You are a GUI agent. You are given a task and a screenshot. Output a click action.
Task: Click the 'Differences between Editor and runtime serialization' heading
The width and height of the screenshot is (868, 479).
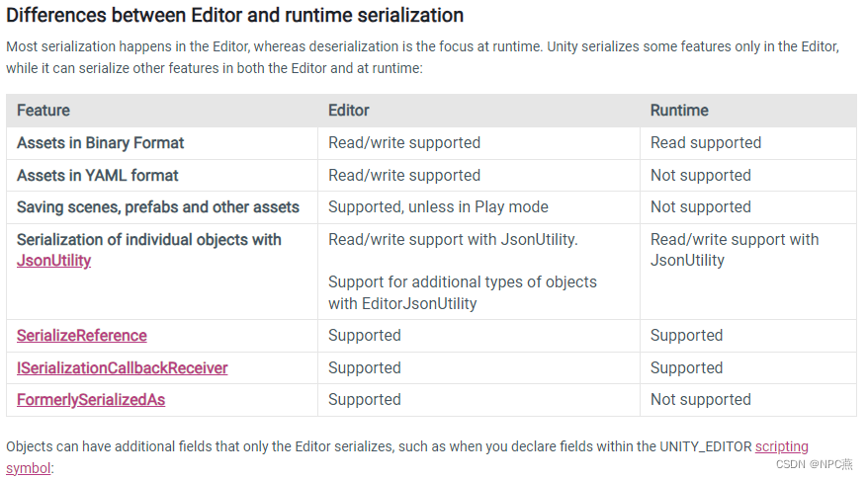(x=235, y=16)
